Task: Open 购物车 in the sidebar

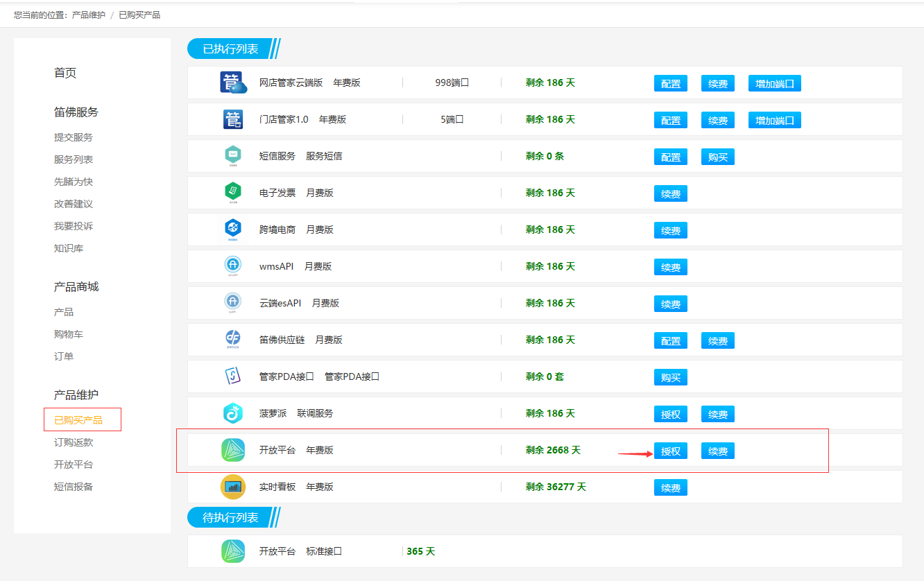Action: coord(69,334)
